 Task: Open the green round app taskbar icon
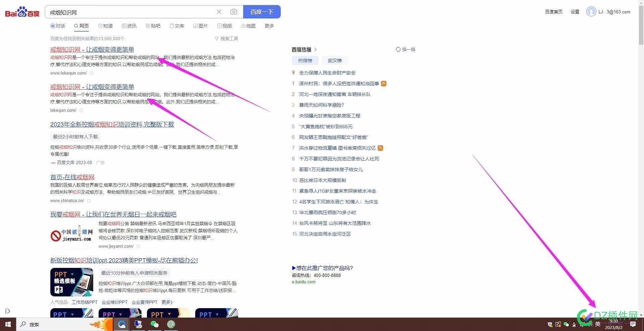(x=171, y=324)
